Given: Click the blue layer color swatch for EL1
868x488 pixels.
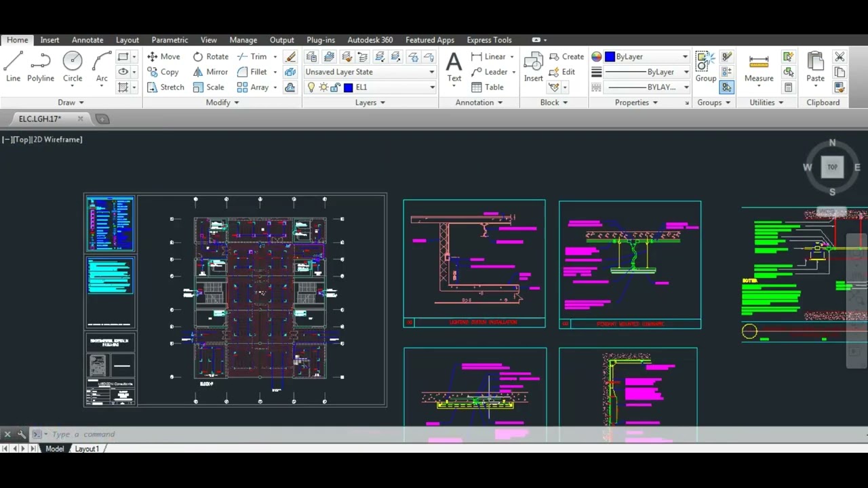Looking at the screenshot, I should (349, 87).
